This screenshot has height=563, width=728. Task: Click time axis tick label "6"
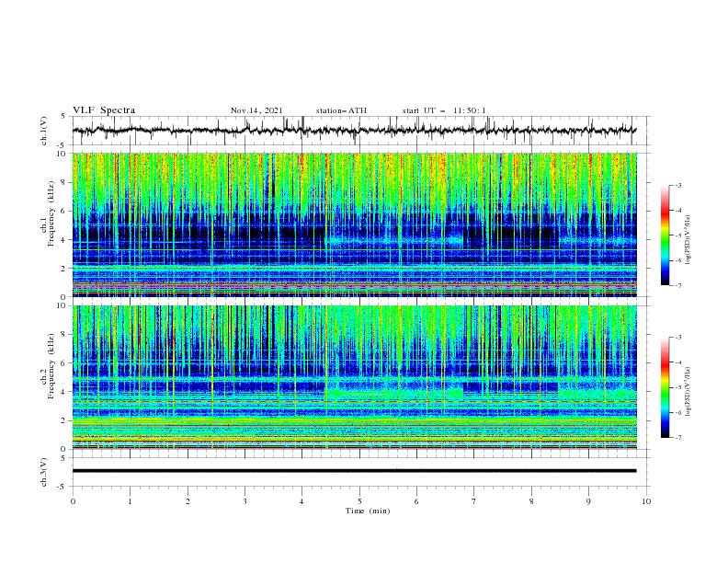(x=416, y=501)
